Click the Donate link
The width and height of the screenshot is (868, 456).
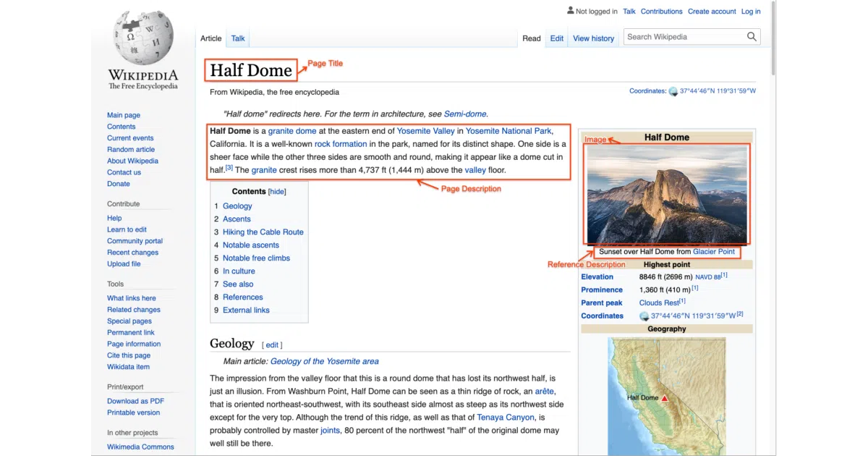click(119, 184)
